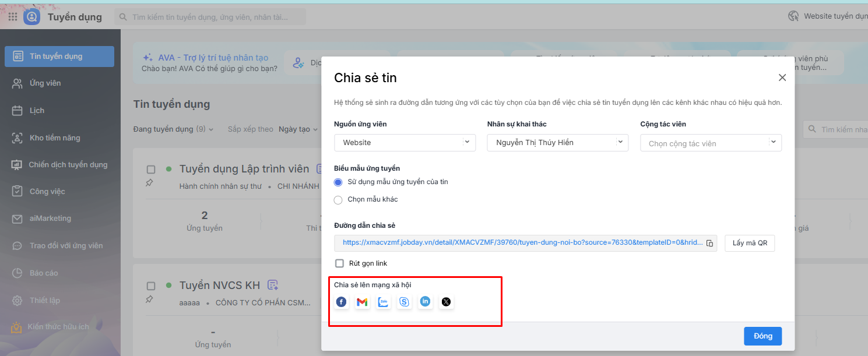Share the job post on Facebook
Viewport: 868px width, 356px height.
pyautogui.click(x=341, y=302)
